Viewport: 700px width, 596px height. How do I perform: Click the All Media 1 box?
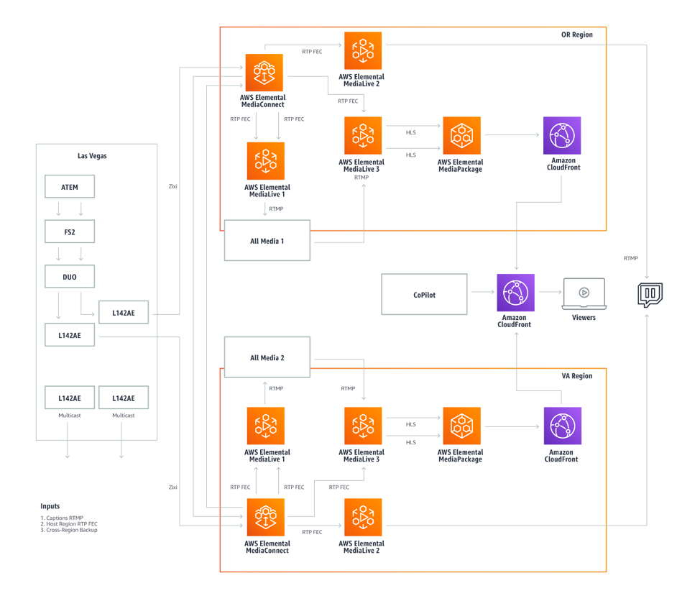coord(267,240)
